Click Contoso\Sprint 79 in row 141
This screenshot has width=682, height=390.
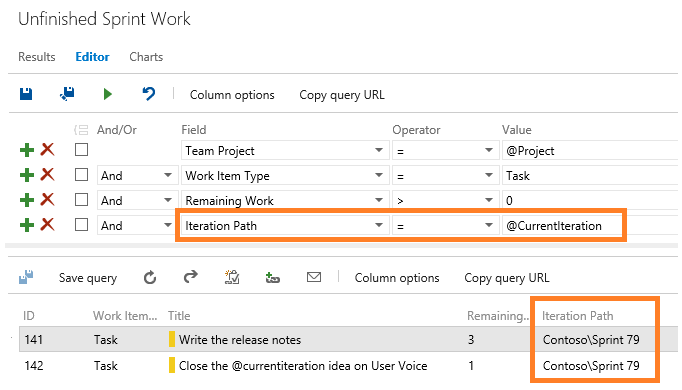tap(591, 340)
